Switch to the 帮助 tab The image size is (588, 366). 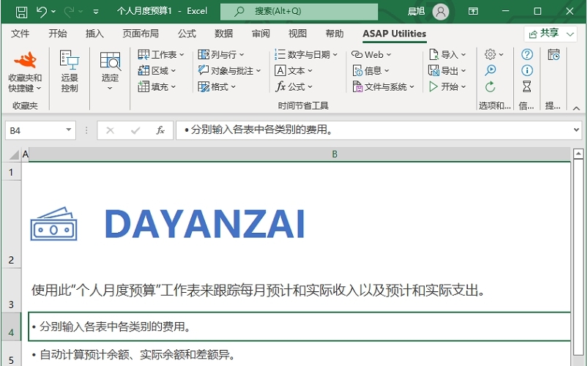coord(335,34)
